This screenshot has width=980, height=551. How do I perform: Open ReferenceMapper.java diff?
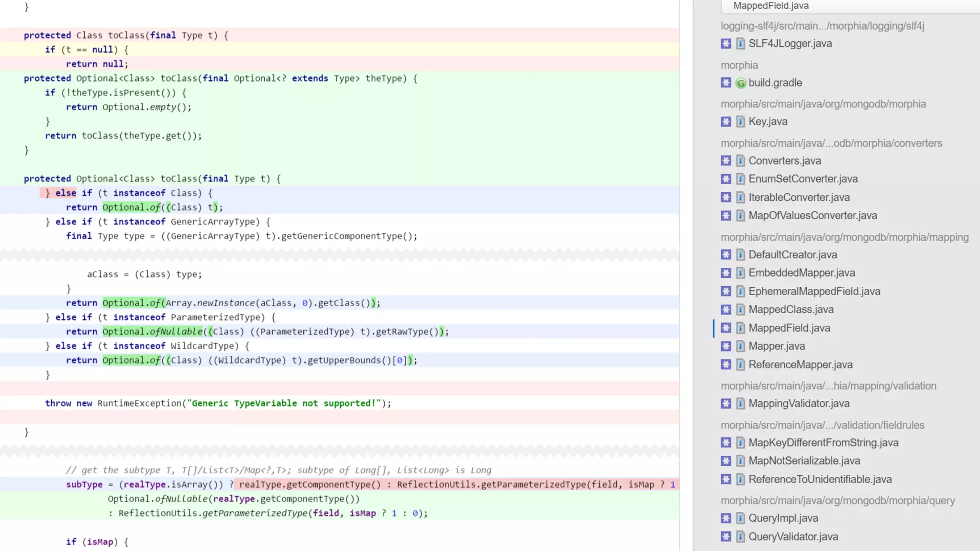[801, 365]
